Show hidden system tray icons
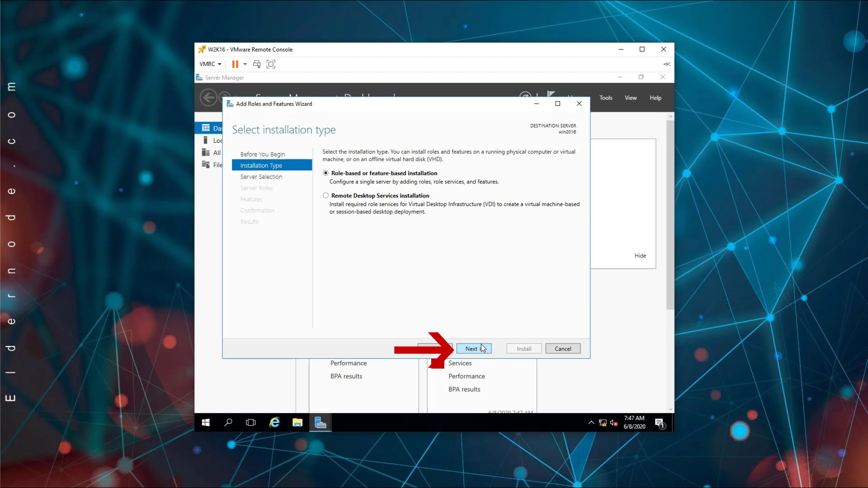Screen dimensions: 868x488 pyautogui.click(x=591, y=423)
